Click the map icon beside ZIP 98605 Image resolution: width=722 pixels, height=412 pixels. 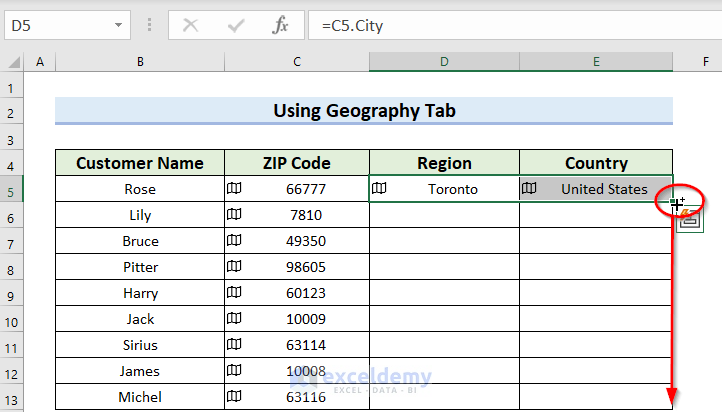pos(234,267)
